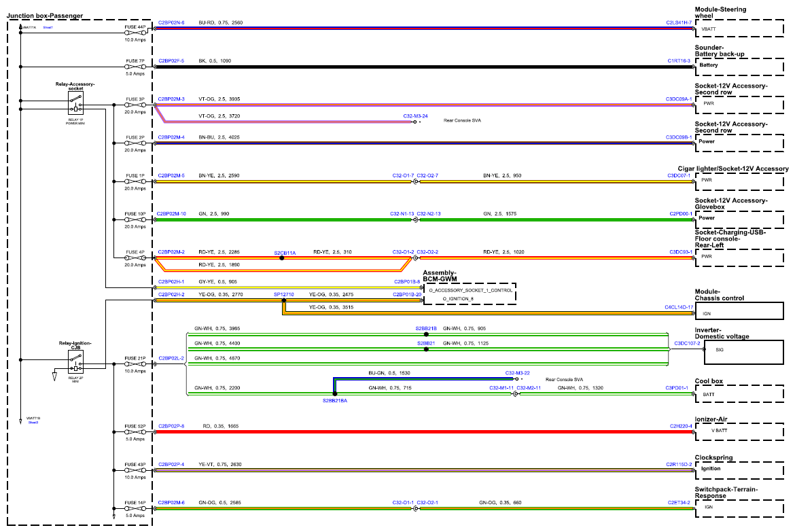
Task: Click the Junction box-Passenger title
Action: coord(45,16)
